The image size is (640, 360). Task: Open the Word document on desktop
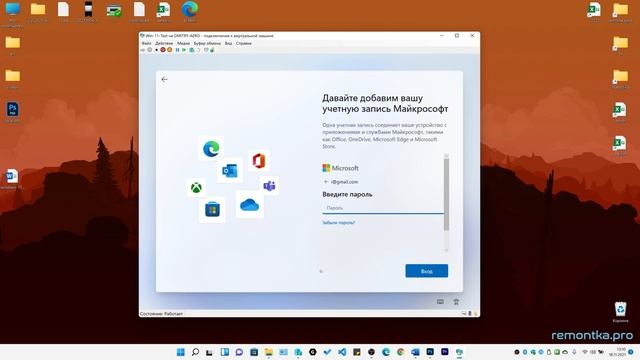point(12,179)
